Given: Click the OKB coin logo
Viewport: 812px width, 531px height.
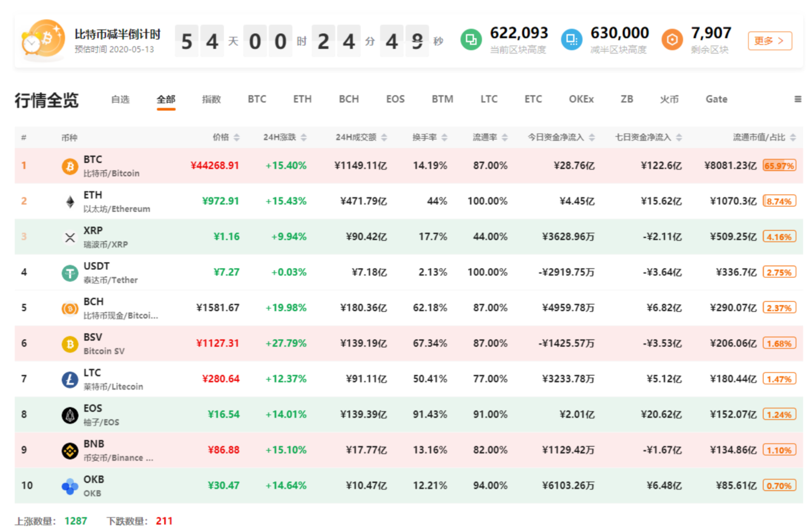Looking at the screenshot, I should [70, 486].
